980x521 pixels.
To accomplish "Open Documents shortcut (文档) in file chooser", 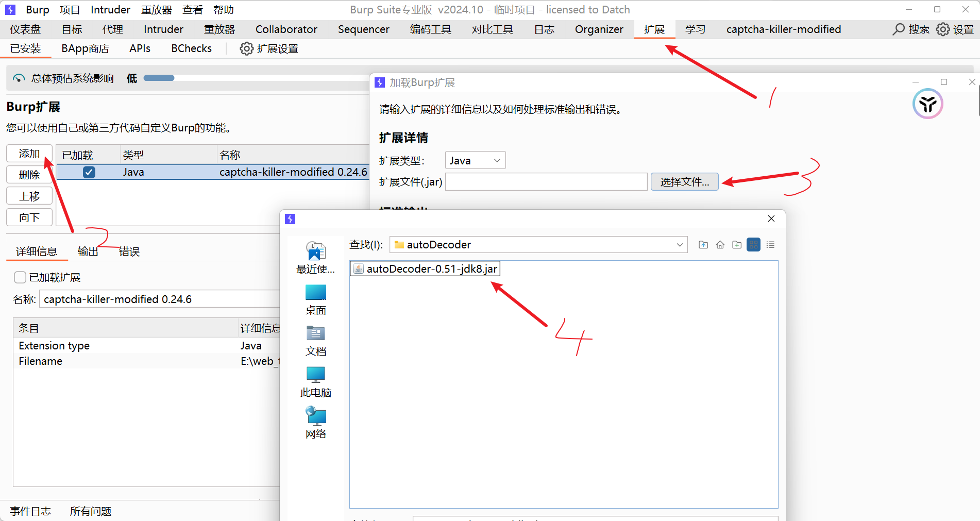I will click(315, 341).
